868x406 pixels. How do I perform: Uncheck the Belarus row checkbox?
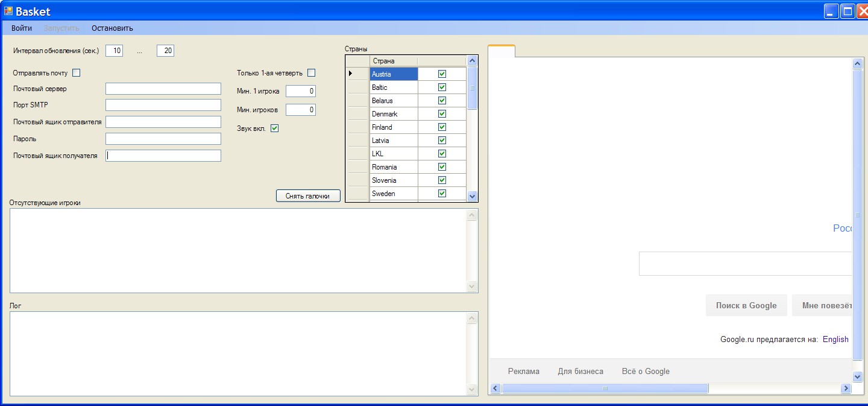click(442, 101)
